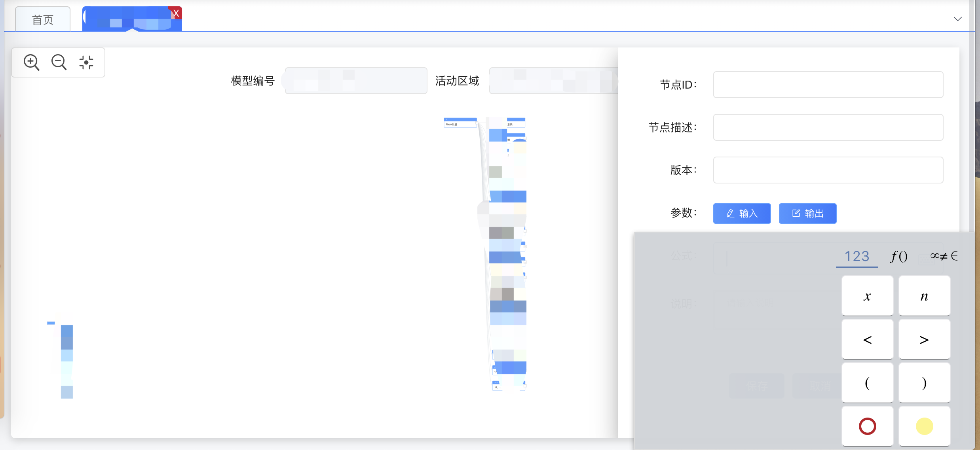
Task: Focus the 节点描述 input field
Action: pos(828,127)
